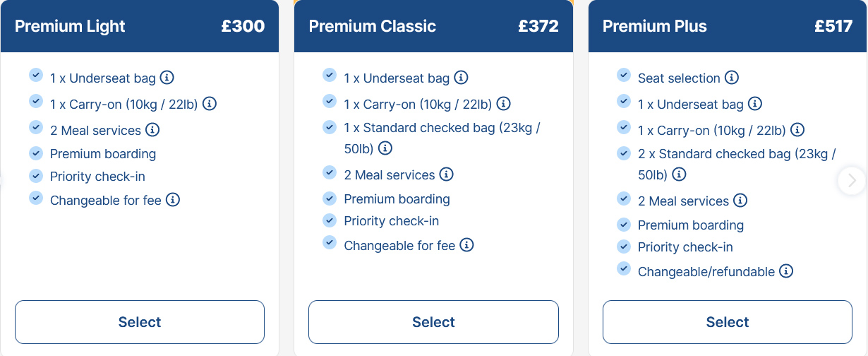
Task: Click checkmark beside Premium Classic Premium boarding
Action: point(330,198)
